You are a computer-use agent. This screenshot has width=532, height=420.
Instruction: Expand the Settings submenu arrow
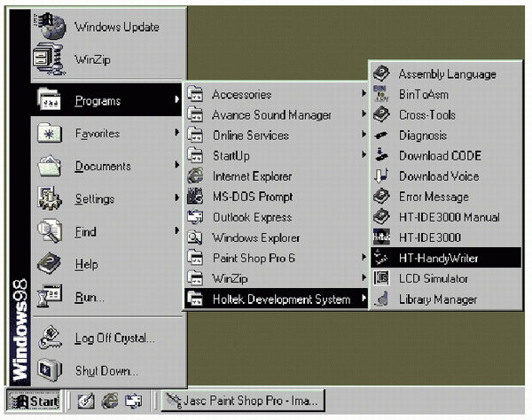(176, 198)
